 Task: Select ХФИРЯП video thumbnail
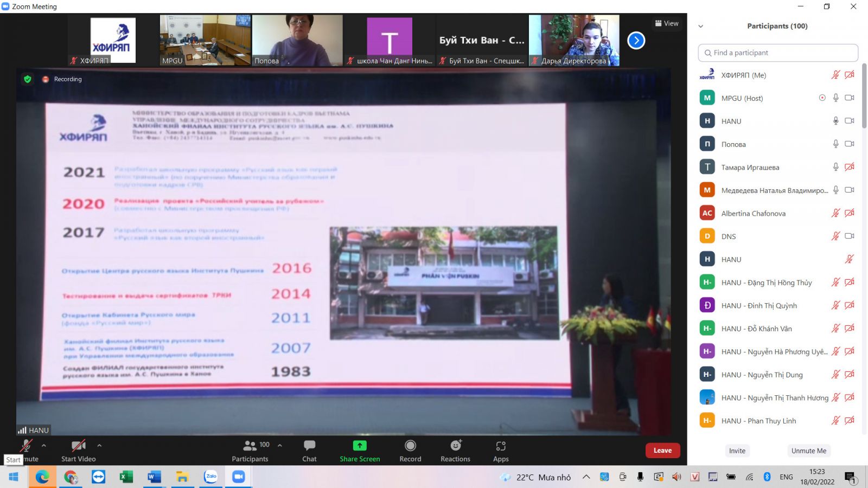click(113, 40)
